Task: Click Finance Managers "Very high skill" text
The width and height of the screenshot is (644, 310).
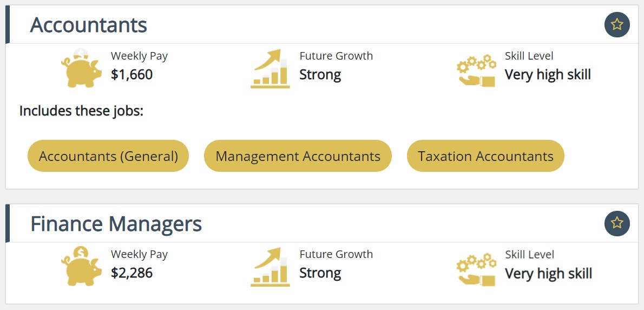Action: point(548,273)
